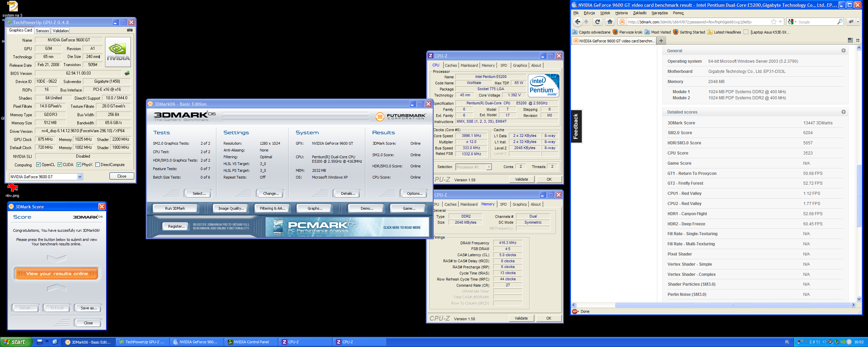This screenshot has height=347, width=868.
Task: Open the Narzędzia menu in Firefox
Action: (x=659, y=13)
